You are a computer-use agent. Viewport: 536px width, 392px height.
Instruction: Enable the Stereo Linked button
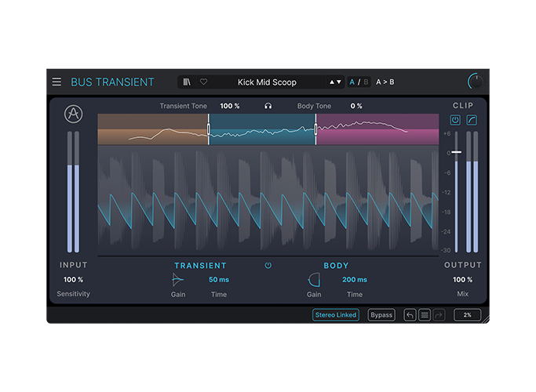tap(336, 315)
